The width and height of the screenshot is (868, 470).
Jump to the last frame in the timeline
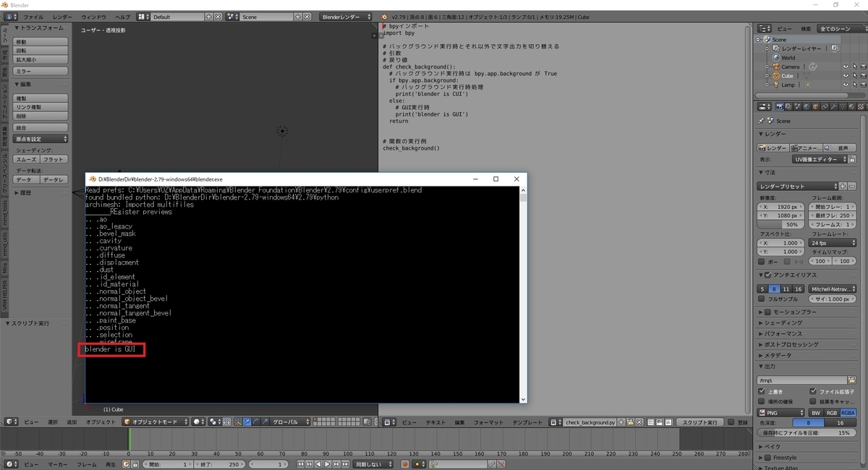point(345,464)
